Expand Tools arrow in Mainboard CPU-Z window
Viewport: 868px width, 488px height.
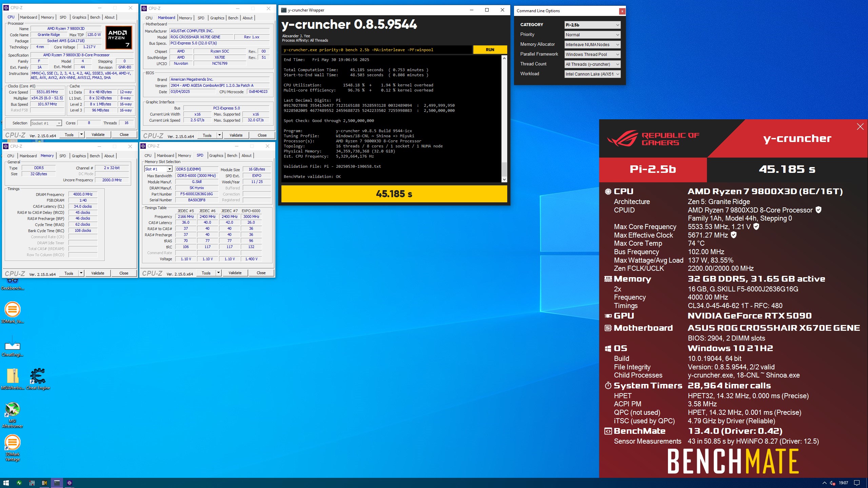219,135
